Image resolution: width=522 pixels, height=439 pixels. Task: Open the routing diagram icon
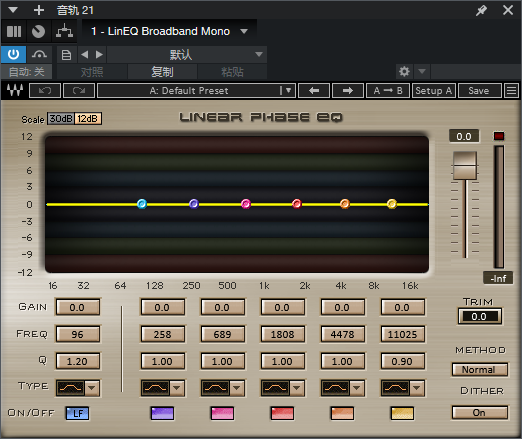click(64, 32)
